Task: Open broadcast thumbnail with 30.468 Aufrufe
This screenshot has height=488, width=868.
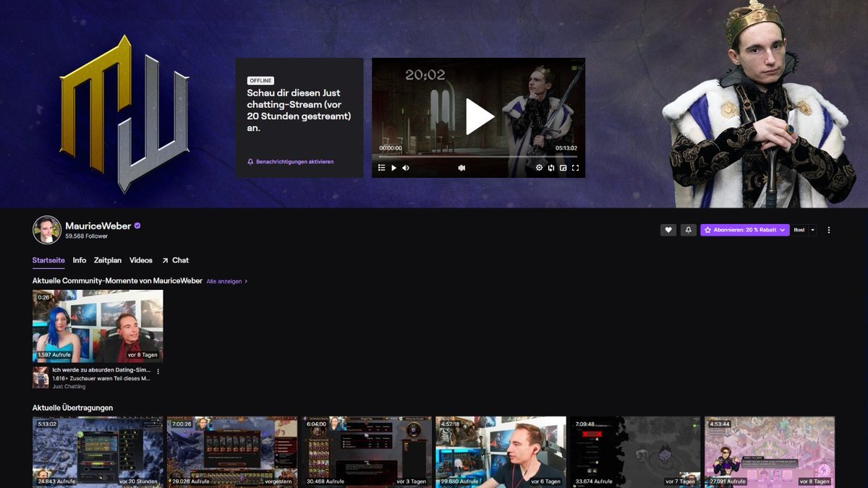Action: coord(367,451)
